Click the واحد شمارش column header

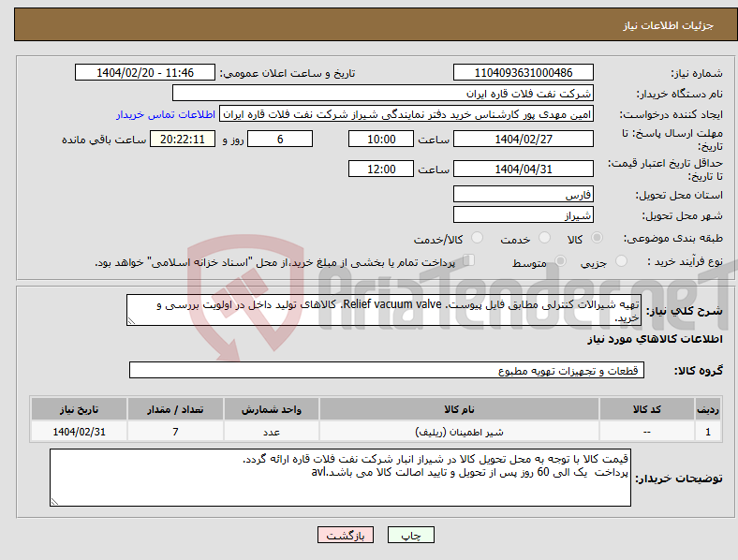pos(271,409)
